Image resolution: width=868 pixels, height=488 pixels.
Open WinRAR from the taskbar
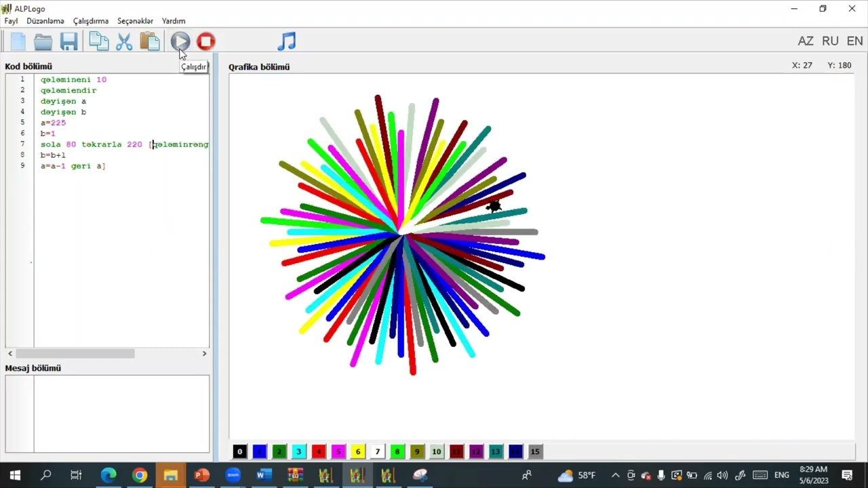pyautogui.click(x=295, y=475)
